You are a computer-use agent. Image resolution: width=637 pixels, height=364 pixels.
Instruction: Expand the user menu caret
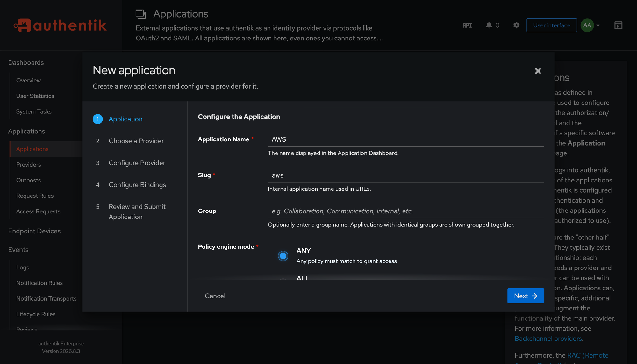click(x=598, y=25)
